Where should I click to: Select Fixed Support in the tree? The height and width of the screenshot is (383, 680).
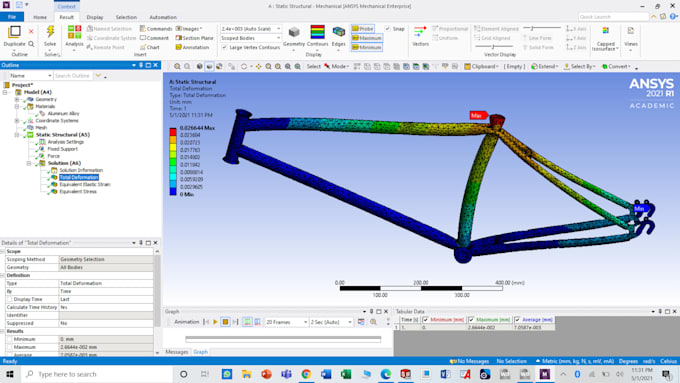point(62,149)
